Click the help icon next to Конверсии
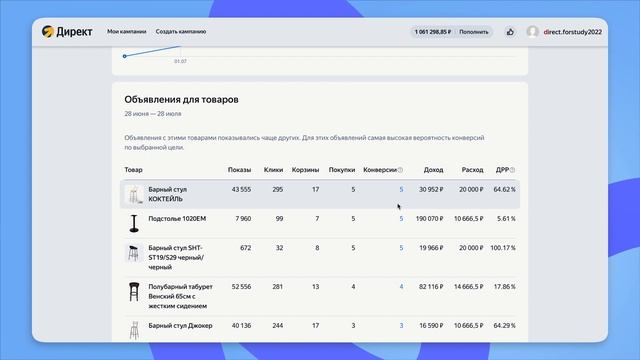Screen dimensions: 640x360 [x=400, y=170]
